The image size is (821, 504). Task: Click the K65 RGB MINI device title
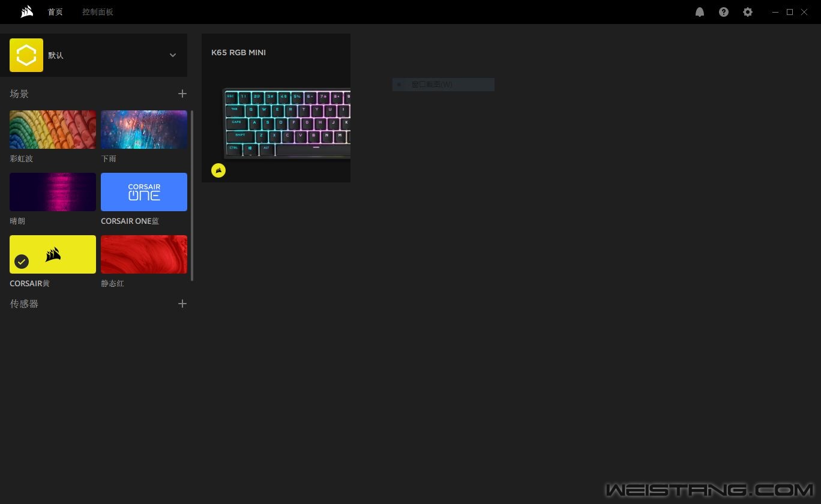[238, 52]
